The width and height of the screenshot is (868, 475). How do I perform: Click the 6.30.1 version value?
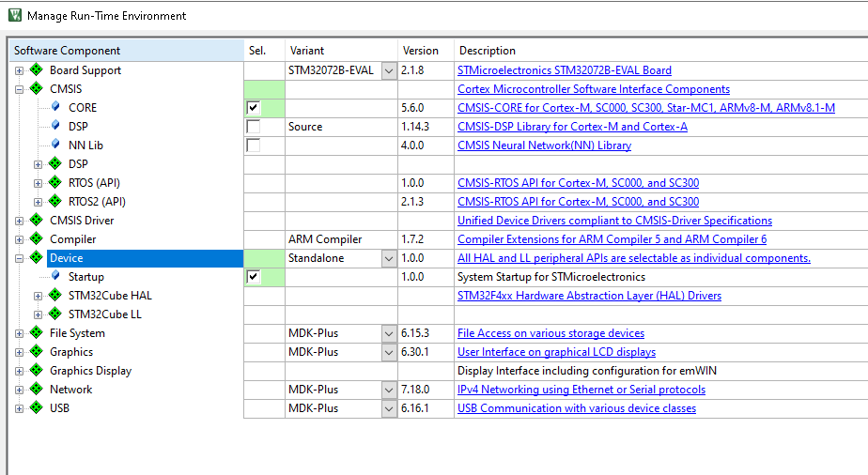pyautogui.click(x=415, y=352)
